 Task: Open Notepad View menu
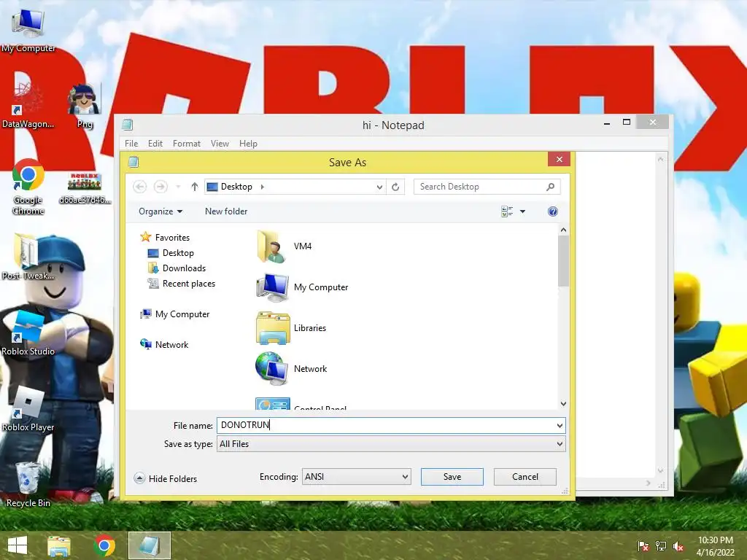tap(220, 144)
